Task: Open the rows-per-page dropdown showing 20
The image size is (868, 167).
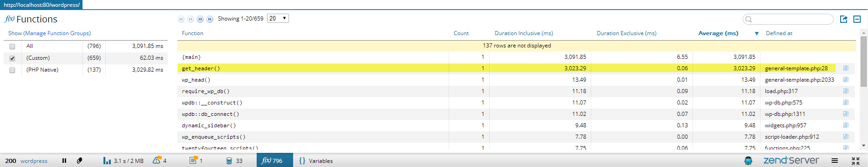Action: 278,18
